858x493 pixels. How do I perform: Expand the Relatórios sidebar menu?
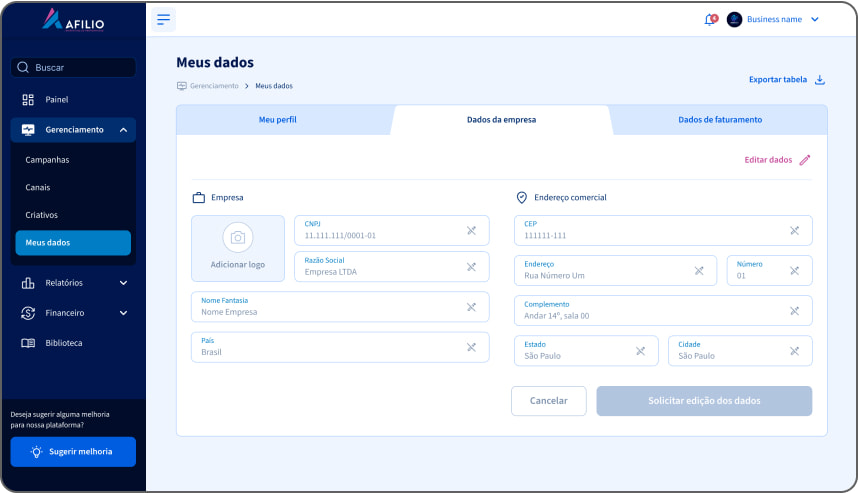[123, 283]
